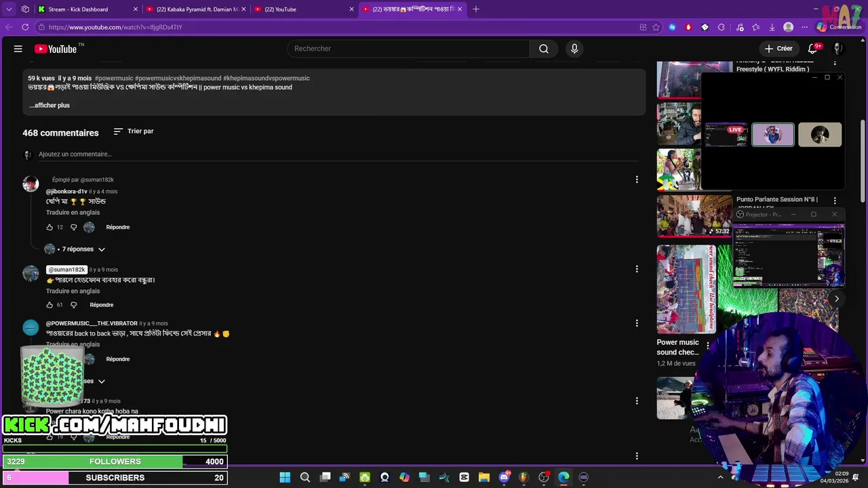Open the options on the @POWERMUSIC___THE.VIBRATOR comment
The height and width of the screenshot is (488, 868).
[636, 323]
